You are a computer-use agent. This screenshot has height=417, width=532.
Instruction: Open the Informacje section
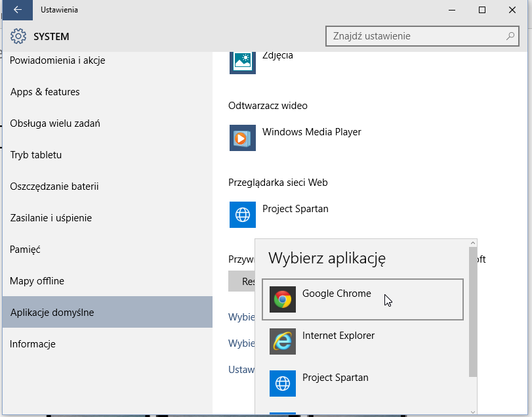(107, 344)
